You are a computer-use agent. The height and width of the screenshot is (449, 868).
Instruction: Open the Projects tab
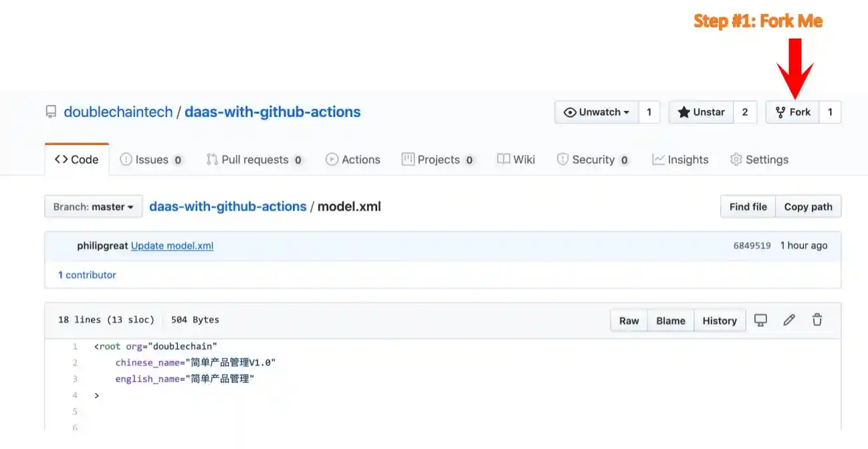pos(438,160)
